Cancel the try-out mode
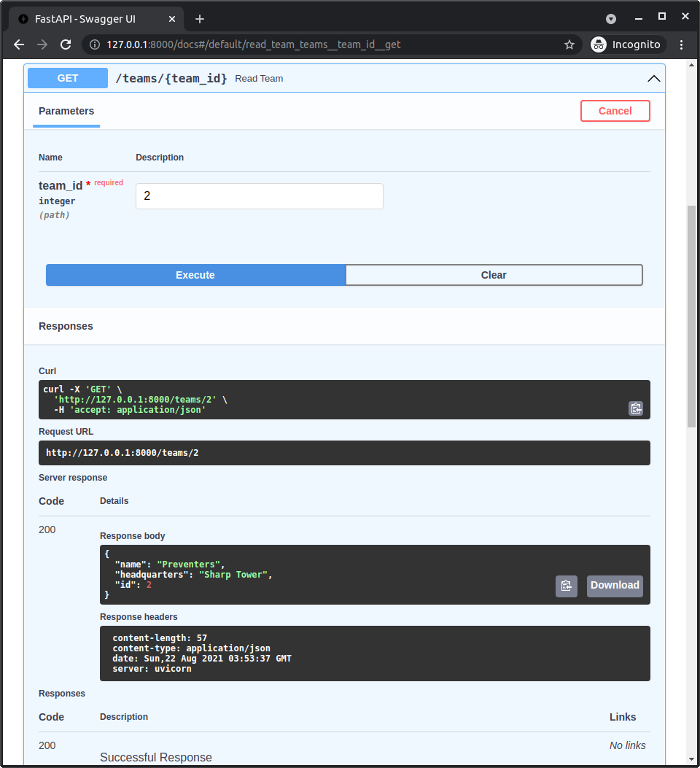The image size is (700, 768). point(615,111)
